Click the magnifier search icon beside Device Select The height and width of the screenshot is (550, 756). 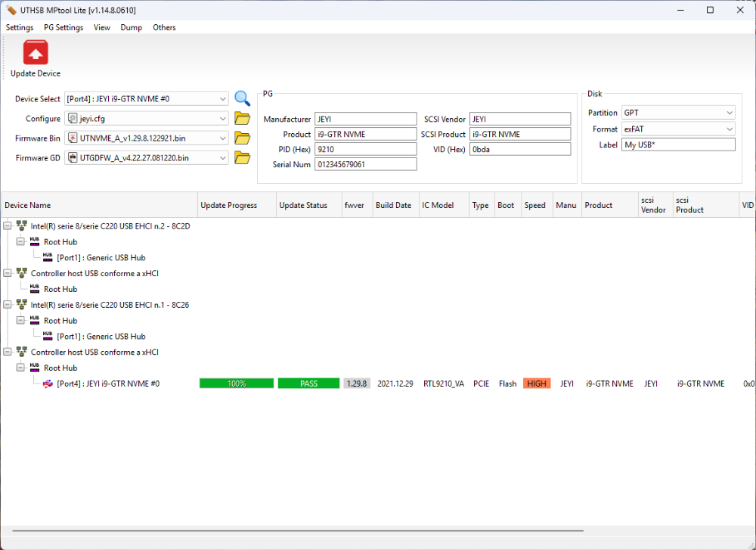pyautogui.click(x=242, y=98)
